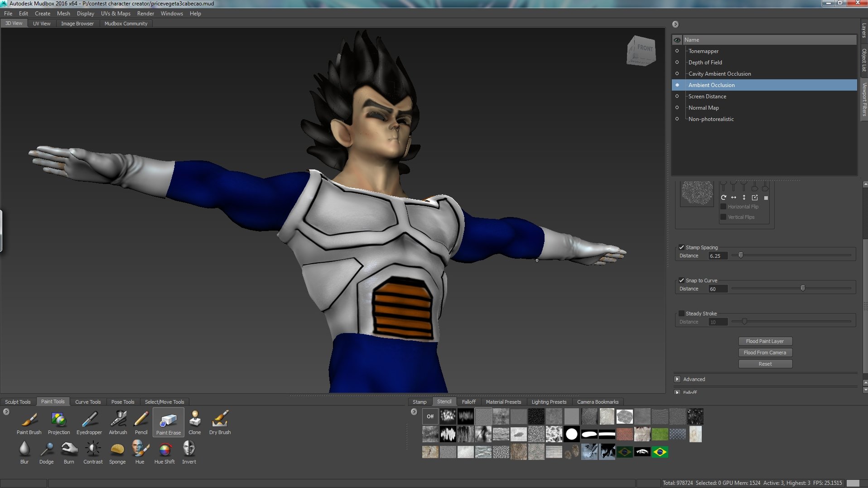Screen dimensions: 868x488
Task: Switch to the Image Browser tab
Action: point(77,24)
